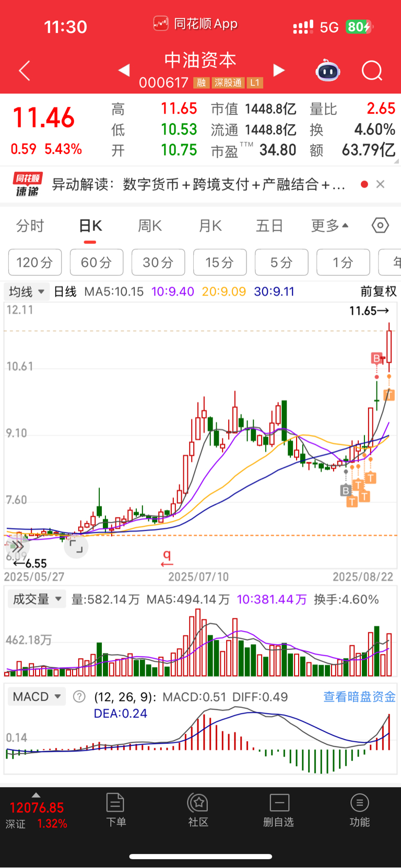Tap the 2025/07/10 date on axis

point(198,577)
